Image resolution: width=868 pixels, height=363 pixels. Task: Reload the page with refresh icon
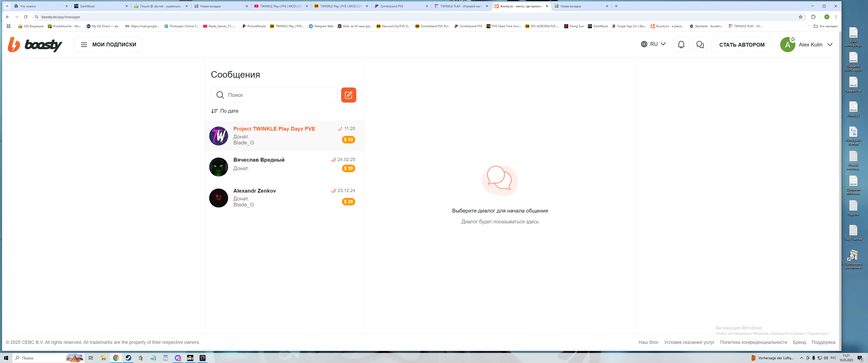click(25, 17)
